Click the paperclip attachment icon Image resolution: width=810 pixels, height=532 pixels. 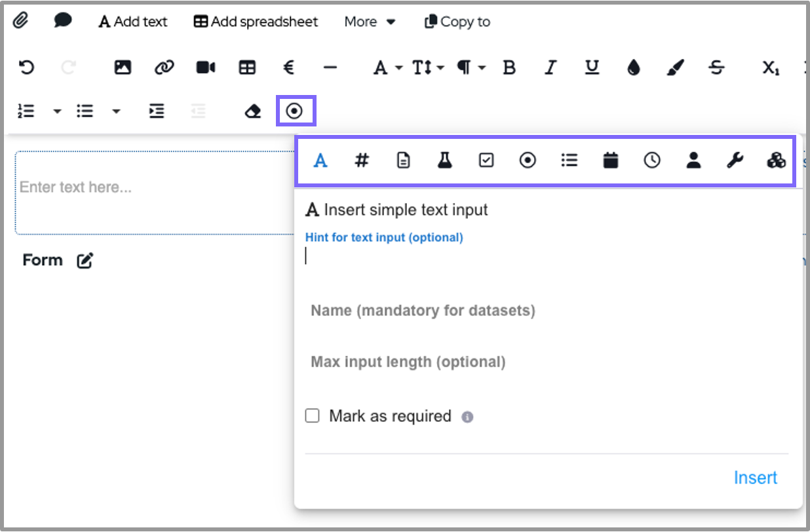coord(21,21)
